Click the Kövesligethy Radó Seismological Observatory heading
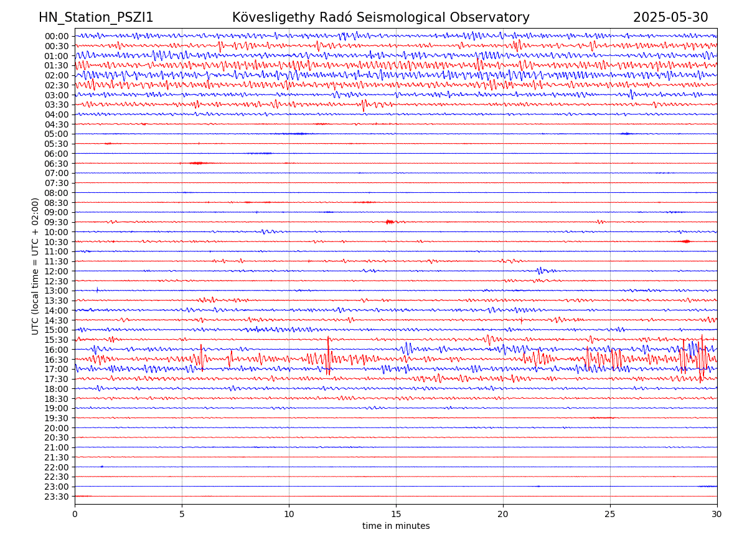Viewport: 747px width, 560px height. point(380,18)
